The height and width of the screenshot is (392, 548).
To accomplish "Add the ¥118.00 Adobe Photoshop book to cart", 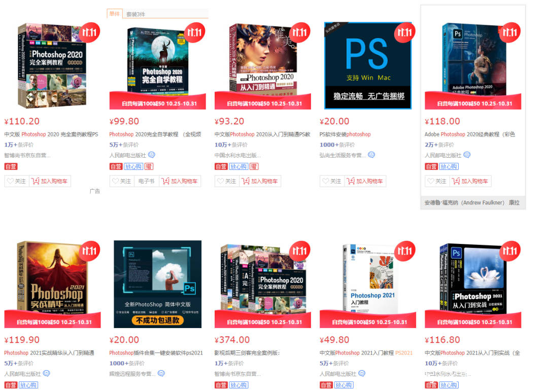I will pos(470,181).
